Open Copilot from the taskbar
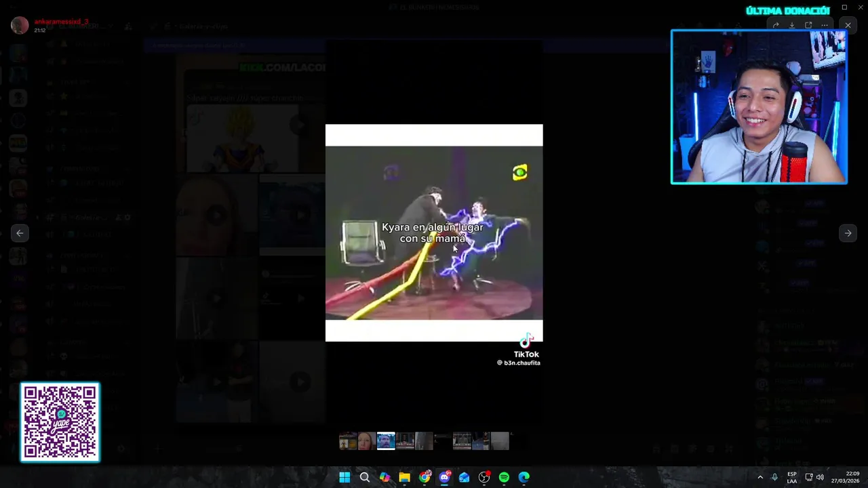 click(x=384, y=477)
